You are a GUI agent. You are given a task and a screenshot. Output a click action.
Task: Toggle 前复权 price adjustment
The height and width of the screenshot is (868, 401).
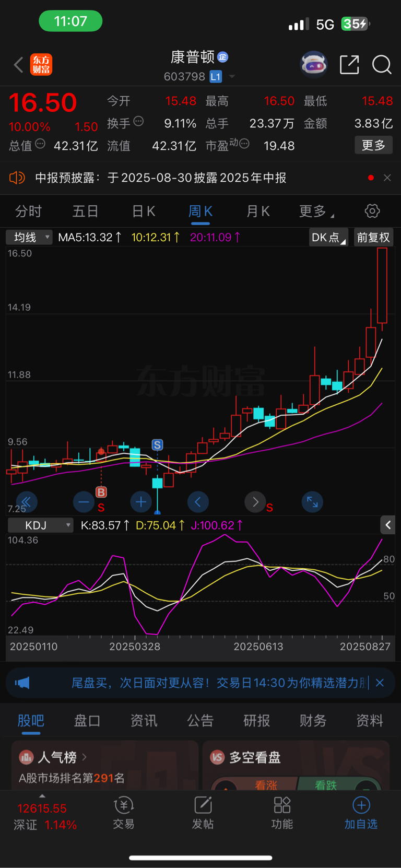(x=373, y=237)
